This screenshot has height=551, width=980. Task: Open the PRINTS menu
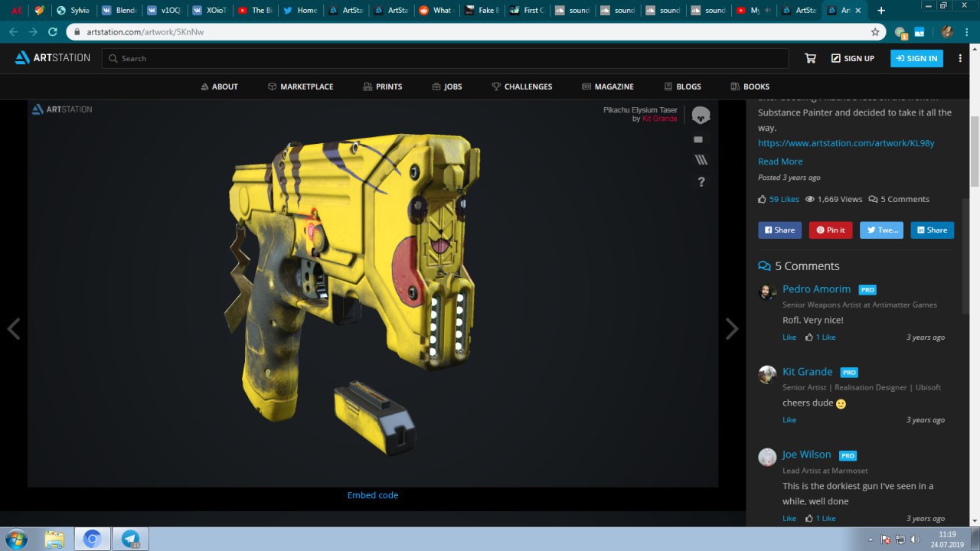[x=383, y=86]
